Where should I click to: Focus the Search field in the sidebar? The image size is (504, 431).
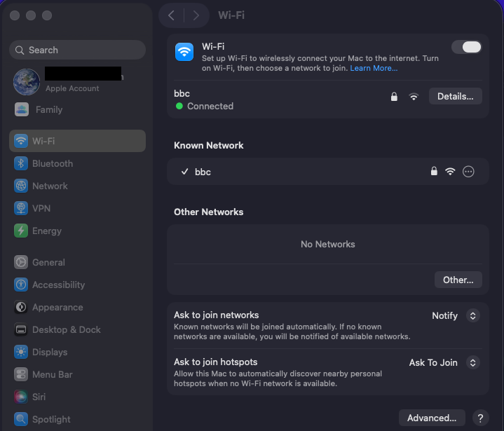[78, 50]
